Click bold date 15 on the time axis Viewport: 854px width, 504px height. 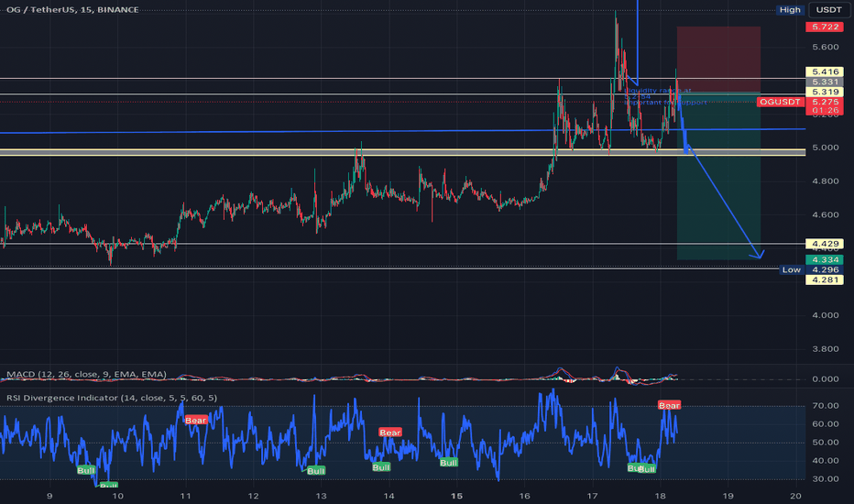pyautogui.click(x=456, y=496)
